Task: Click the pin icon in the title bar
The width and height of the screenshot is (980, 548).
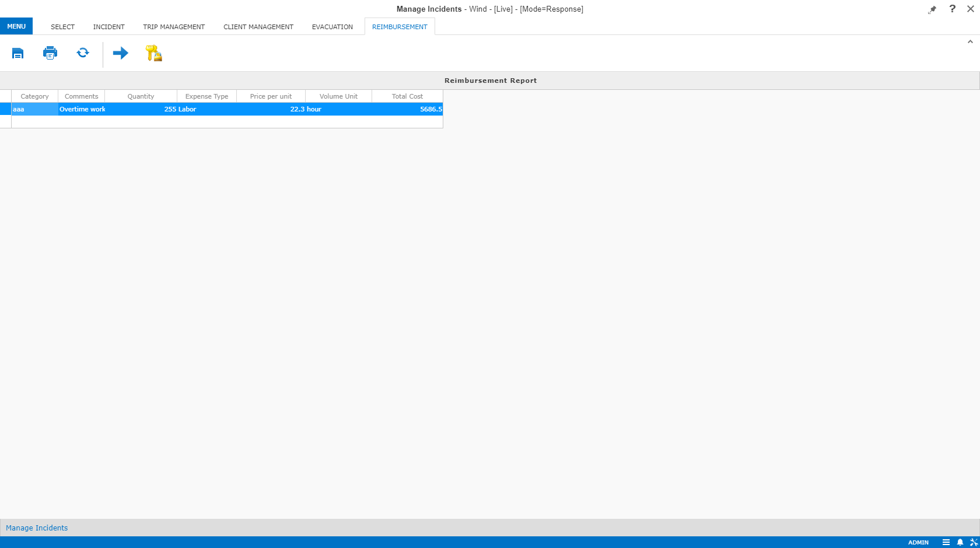Action: [x=932, y=9]
